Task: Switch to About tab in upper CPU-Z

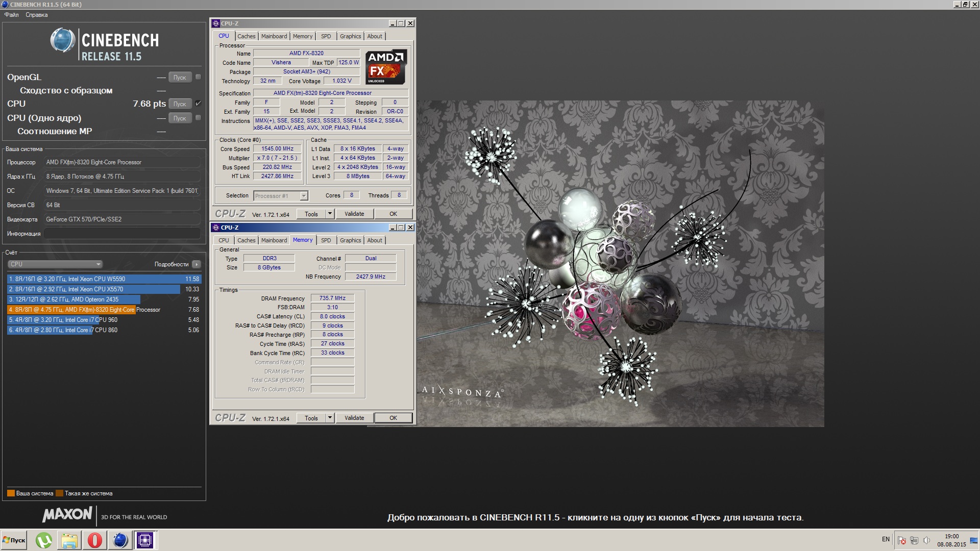Action: 375,36
